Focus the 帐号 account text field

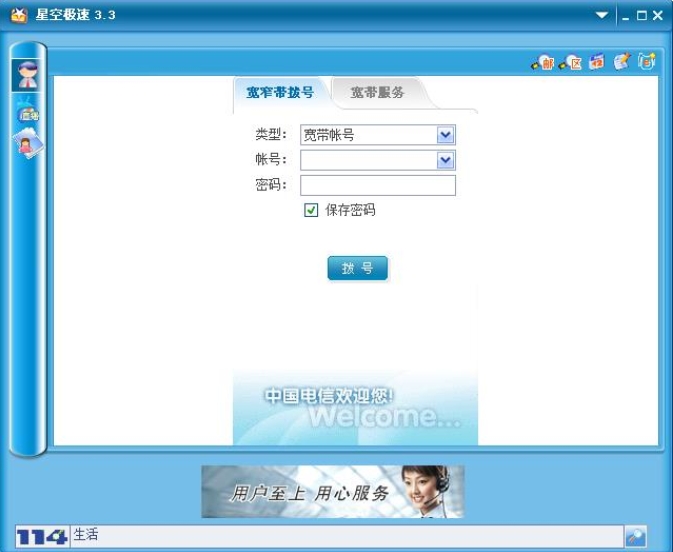coord(369,160)
